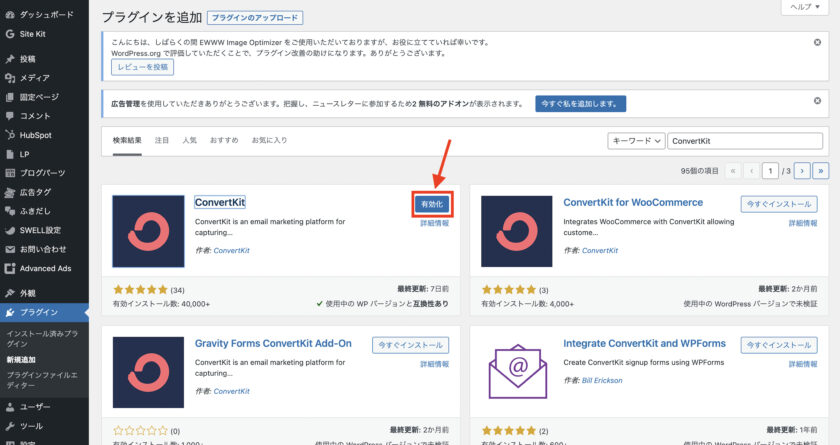Click the お問い合わせ envelope icon
This screenshot has height=445, width=840.
click(x=10, y=250)
